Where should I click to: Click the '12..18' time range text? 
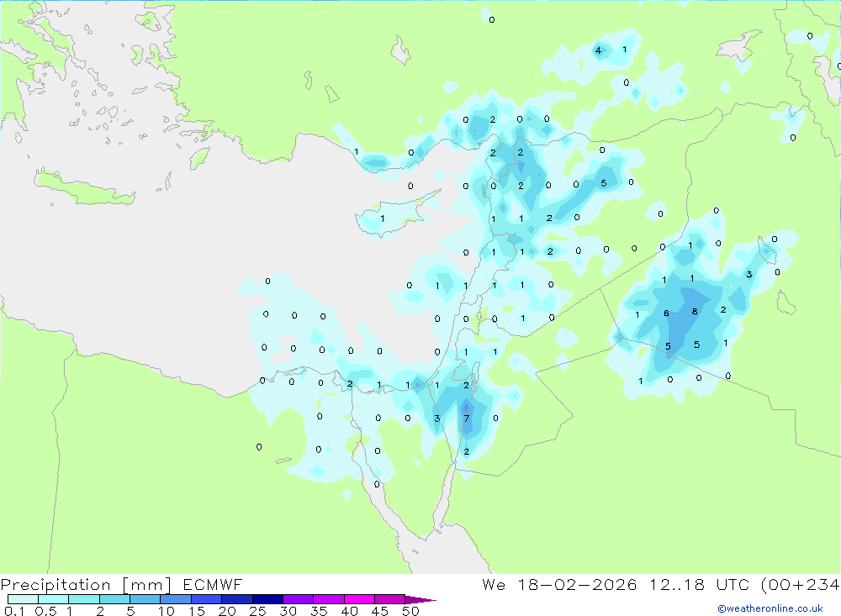click(x=677, y=584)
